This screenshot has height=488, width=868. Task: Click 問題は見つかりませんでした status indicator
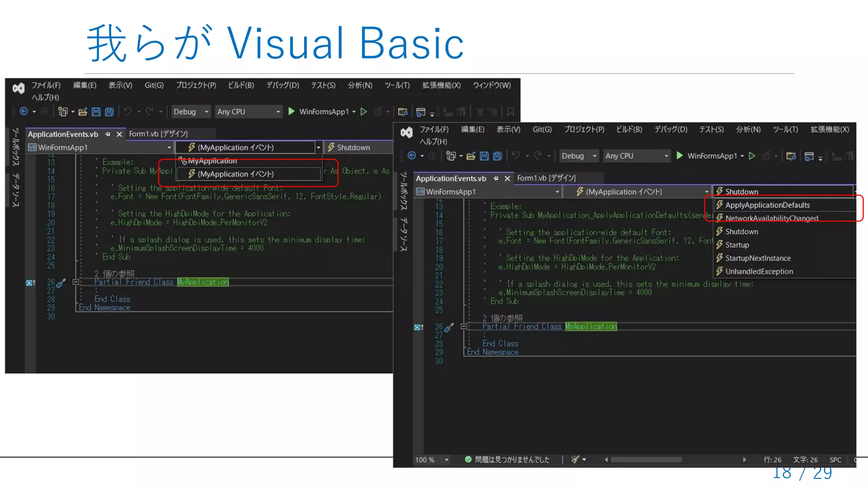coord(507,460)
